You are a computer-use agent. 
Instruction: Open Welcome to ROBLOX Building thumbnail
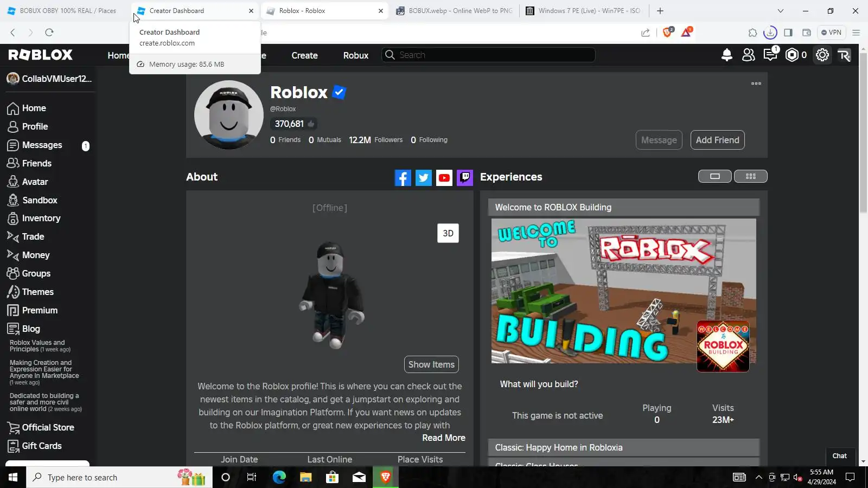624,291
